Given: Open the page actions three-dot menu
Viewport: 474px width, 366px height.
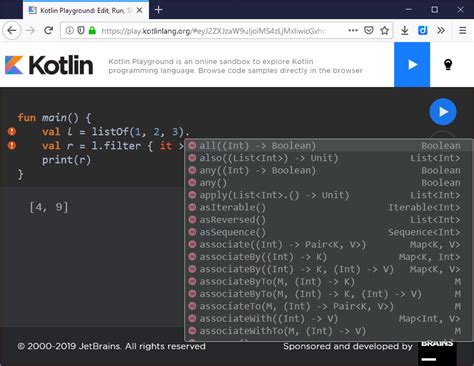Looking at the screenshot, I should coord(353,31).
